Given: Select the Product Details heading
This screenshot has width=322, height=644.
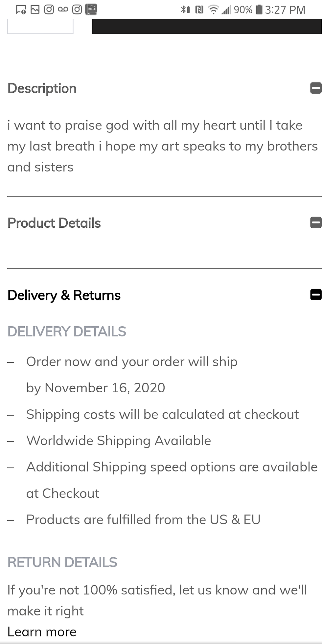Looking at the screenshot, I should click(x=54, y=223).
